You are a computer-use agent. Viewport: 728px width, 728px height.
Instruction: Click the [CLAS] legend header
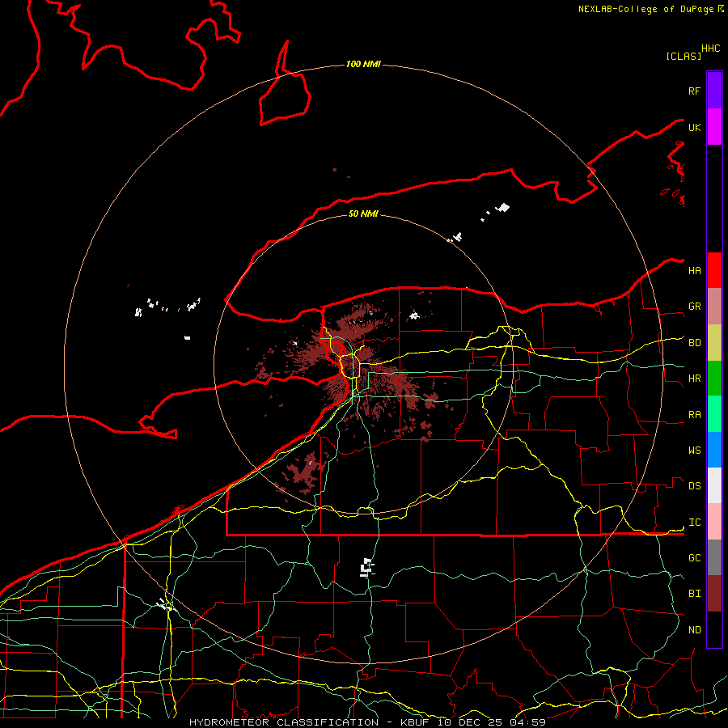pos(684,56)
